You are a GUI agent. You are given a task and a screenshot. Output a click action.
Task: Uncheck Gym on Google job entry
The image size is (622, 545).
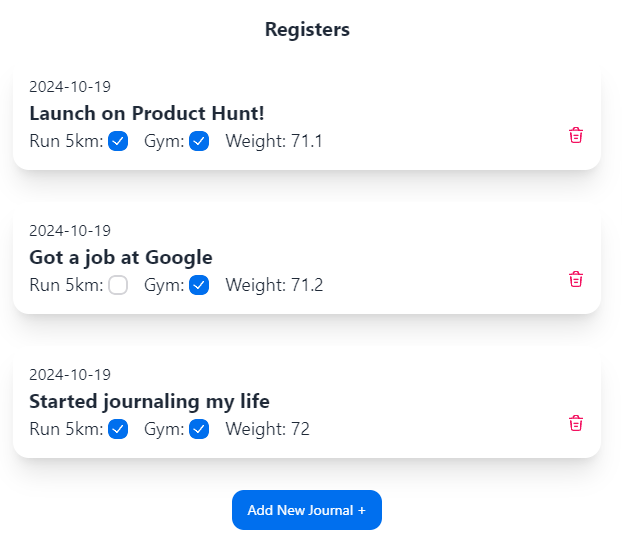pos(199,285)
